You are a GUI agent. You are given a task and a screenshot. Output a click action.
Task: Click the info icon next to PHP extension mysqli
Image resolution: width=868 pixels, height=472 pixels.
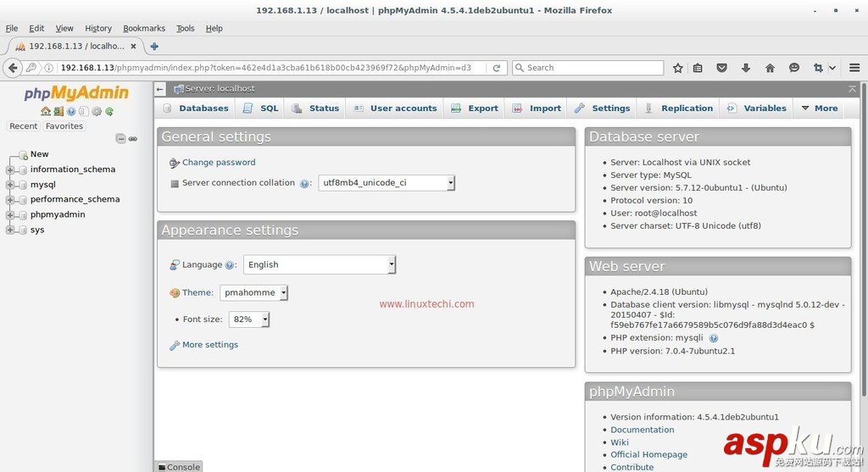pos(714,338)
